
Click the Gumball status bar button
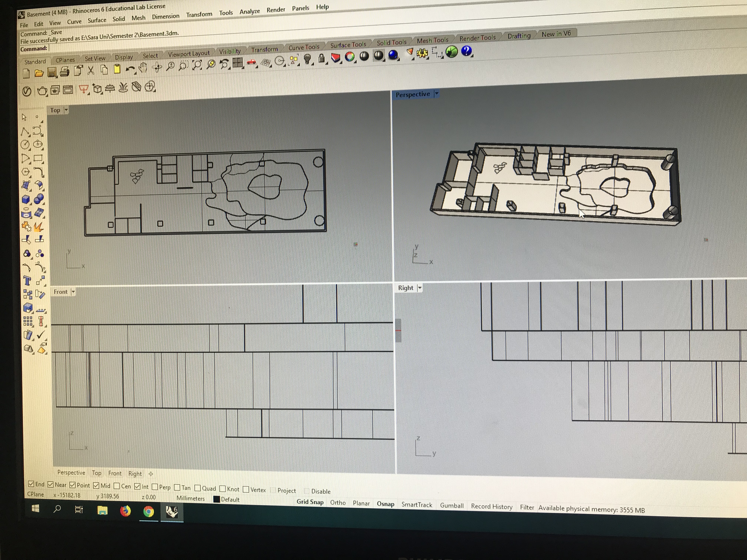coord(451,505)
